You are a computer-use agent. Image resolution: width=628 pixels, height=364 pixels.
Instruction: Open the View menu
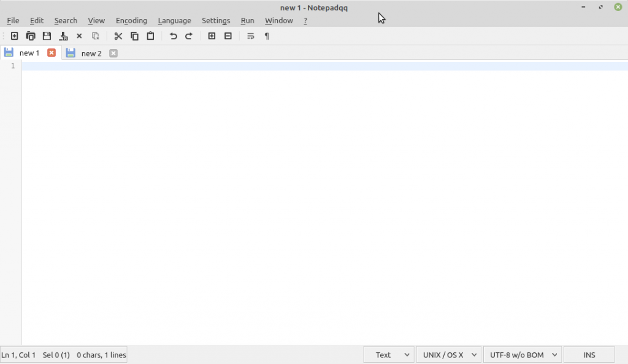(96, 20)
